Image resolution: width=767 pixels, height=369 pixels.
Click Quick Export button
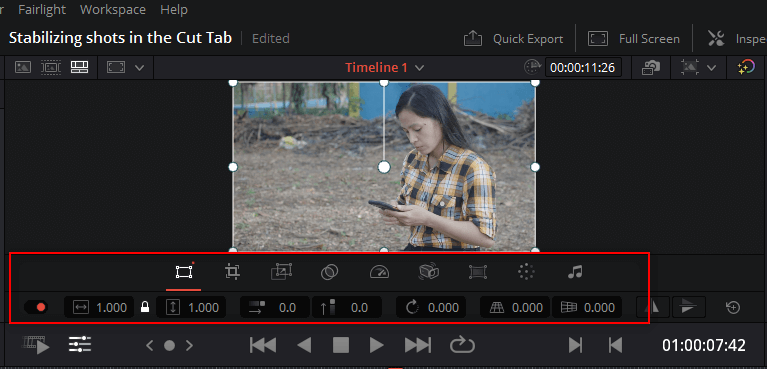(x=514, y=39)
